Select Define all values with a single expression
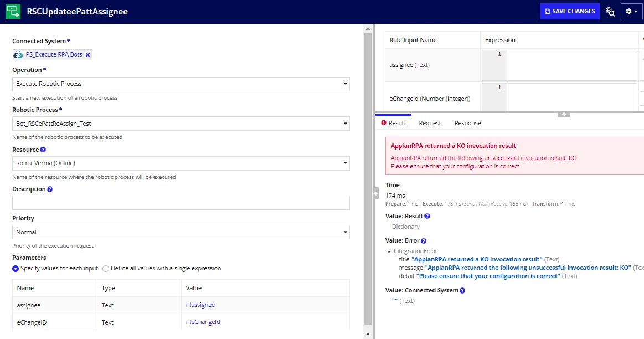The width and height of the screenshot is (644, 339). pos(106,268)
